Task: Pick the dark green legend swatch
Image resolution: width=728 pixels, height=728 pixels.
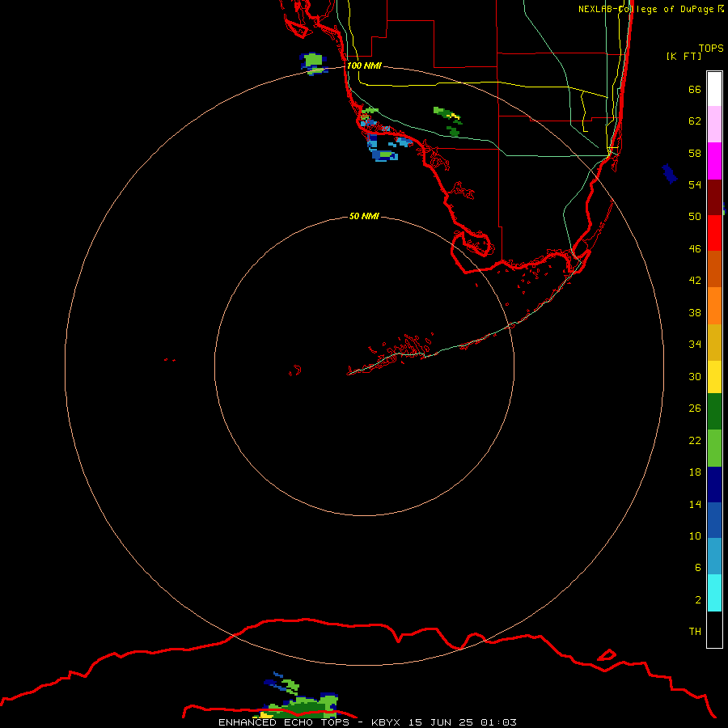Action: tap(714, 412)
